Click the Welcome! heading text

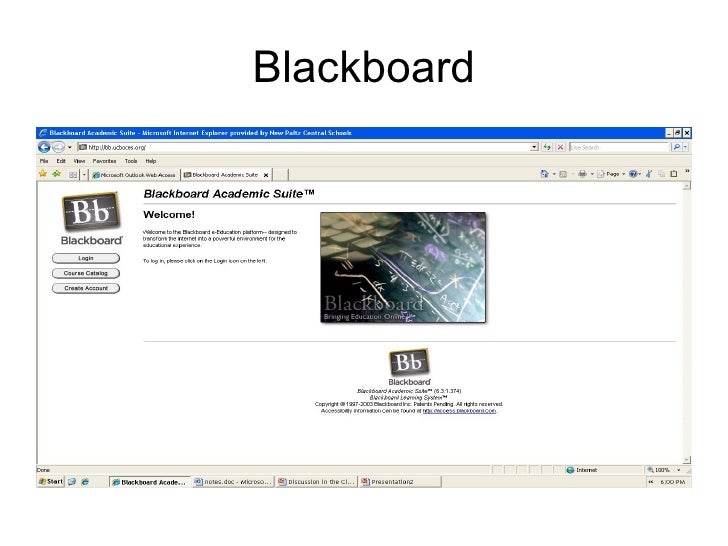[x=169, y=214]
